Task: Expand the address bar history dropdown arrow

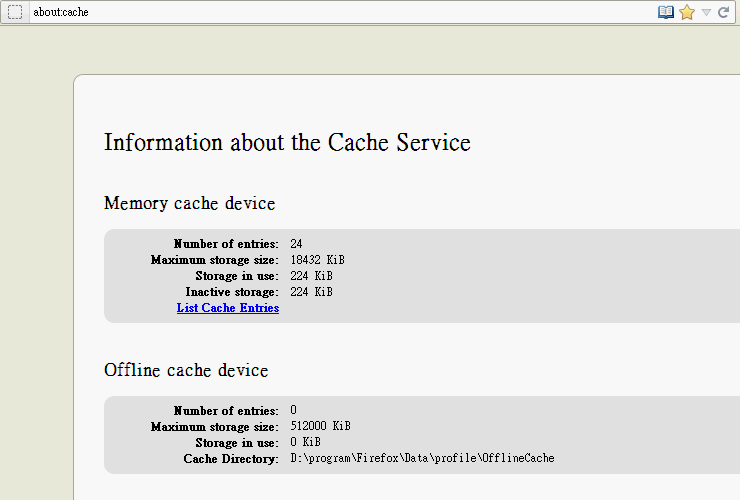Action: (706, 13)
